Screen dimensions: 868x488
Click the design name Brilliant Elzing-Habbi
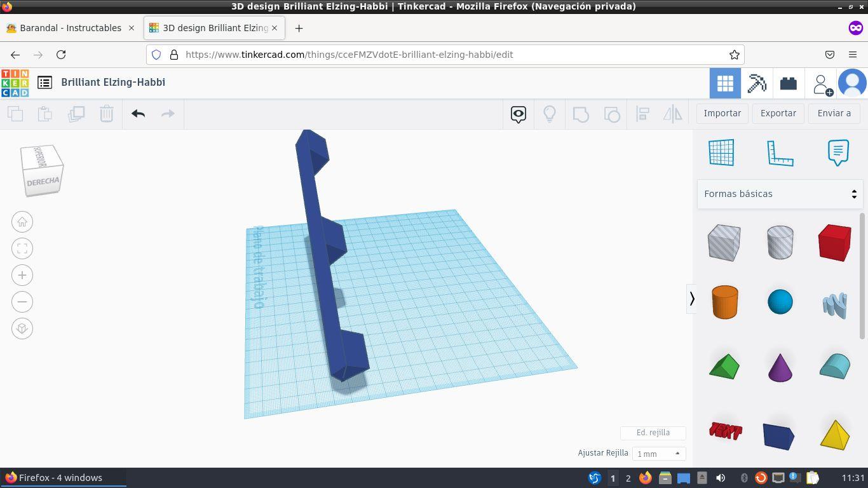[x=113, y=82]
